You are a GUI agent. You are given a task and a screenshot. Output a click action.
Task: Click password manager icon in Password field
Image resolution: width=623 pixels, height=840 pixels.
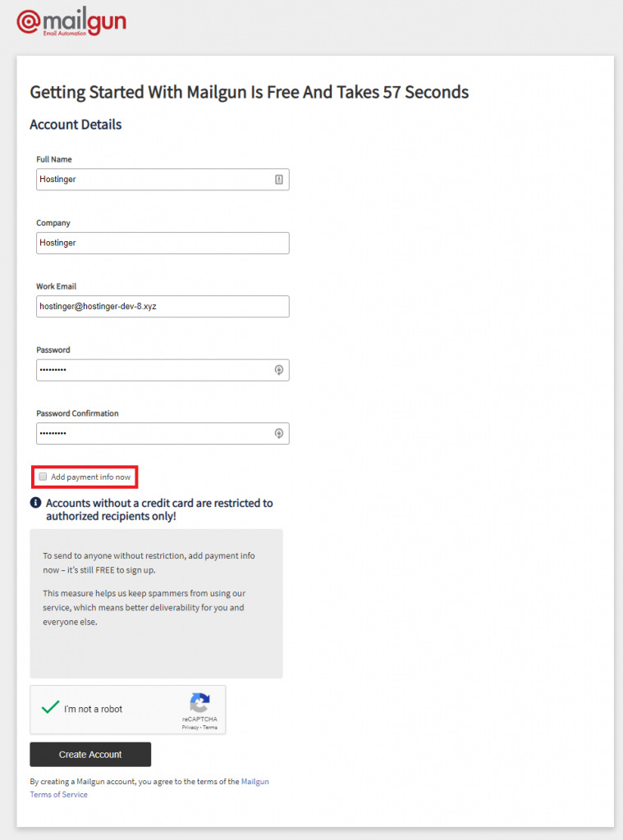click(279, 370)
